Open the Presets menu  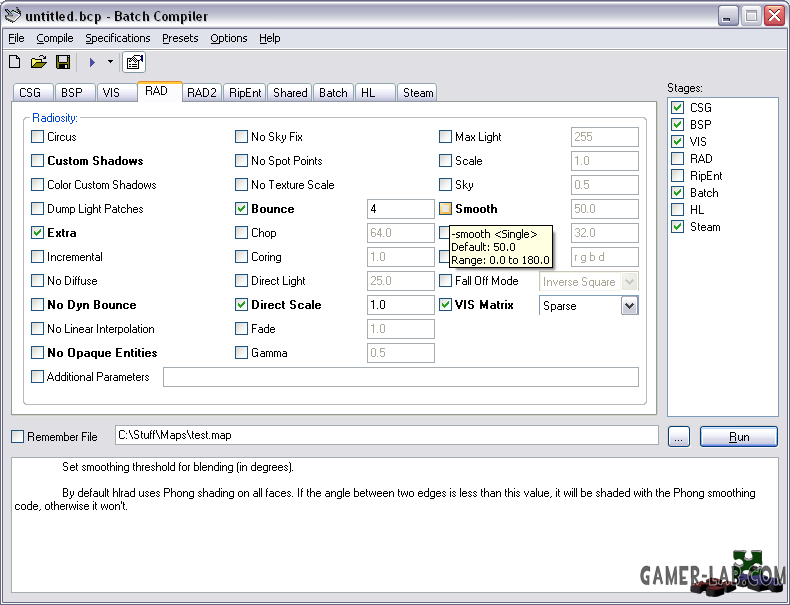point(180,38)
